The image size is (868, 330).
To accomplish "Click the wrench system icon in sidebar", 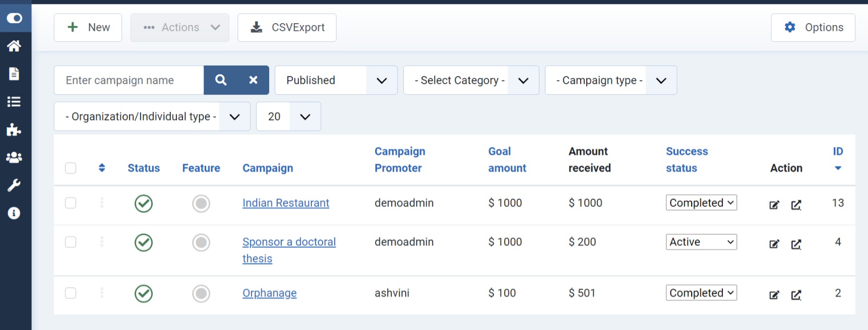I will coord(14,185).
